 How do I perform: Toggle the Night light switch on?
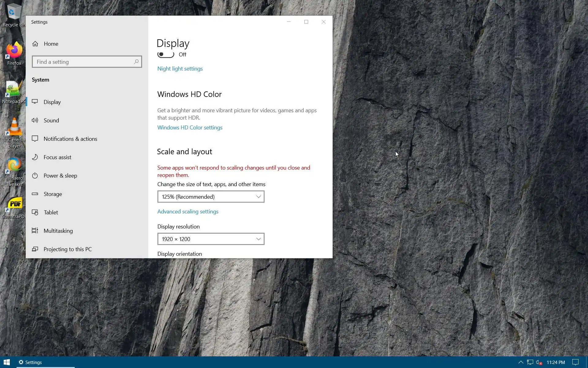tap(166, 55)
